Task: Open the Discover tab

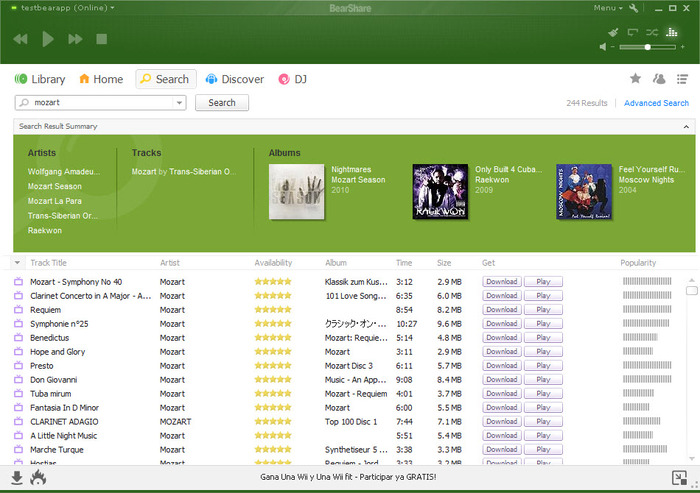Action: coord(235,79)
